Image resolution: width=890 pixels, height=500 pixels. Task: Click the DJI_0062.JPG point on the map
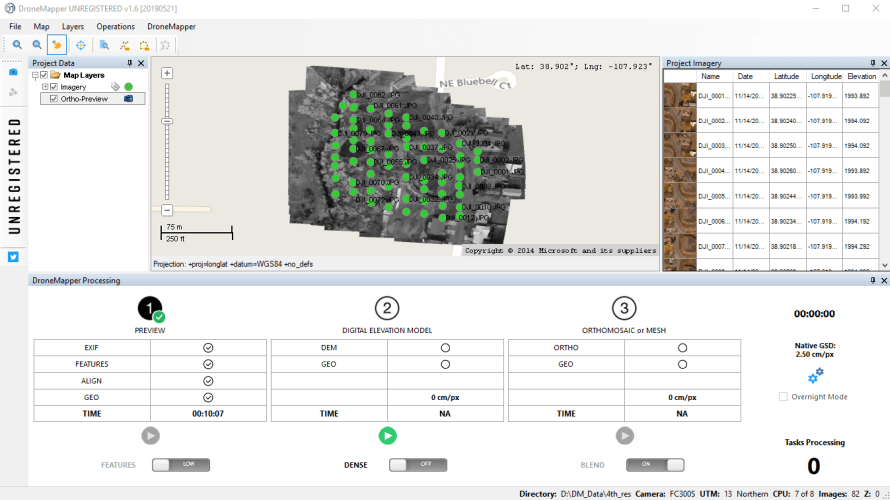(x=353, y=95)
